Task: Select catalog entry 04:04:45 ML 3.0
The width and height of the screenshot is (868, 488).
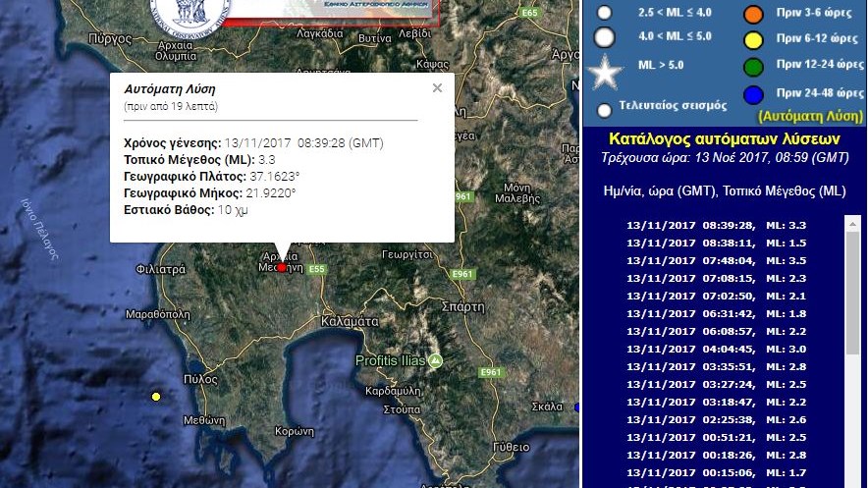Action: point(716,350)
